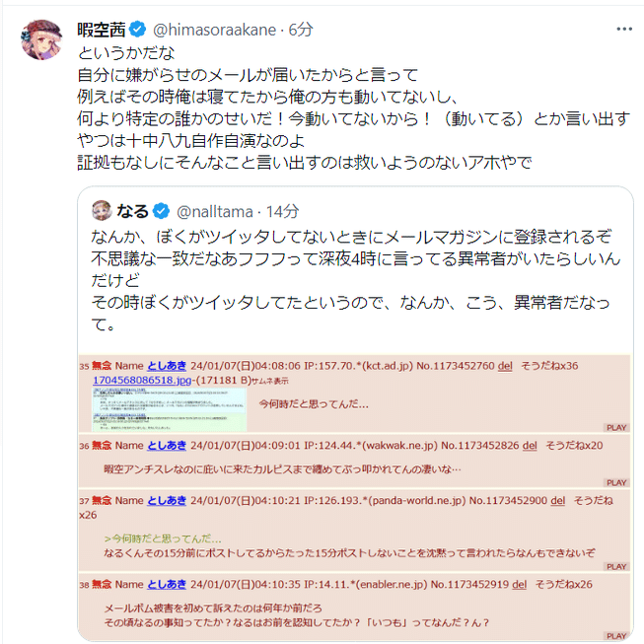Open 1704568086518.jpg file link
The height and width of the screenshot is (644, 644).
[142, 381]
